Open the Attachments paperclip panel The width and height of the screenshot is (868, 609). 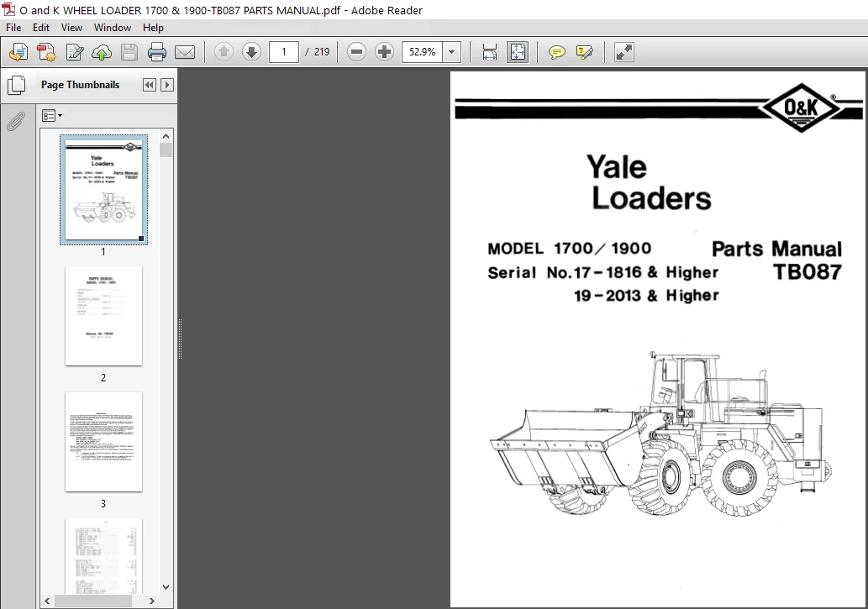pos(16,121)
